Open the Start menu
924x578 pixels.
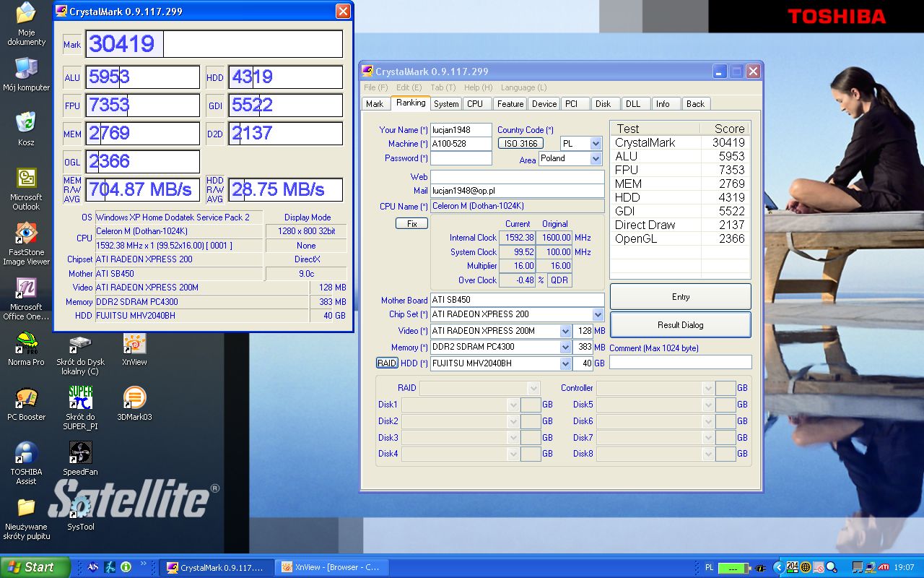tap(35, 567)
